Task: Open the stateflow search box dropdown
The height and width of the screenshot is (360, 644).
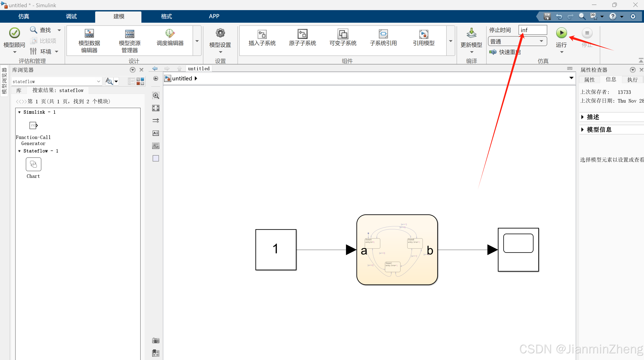Action: coord(99,81)
